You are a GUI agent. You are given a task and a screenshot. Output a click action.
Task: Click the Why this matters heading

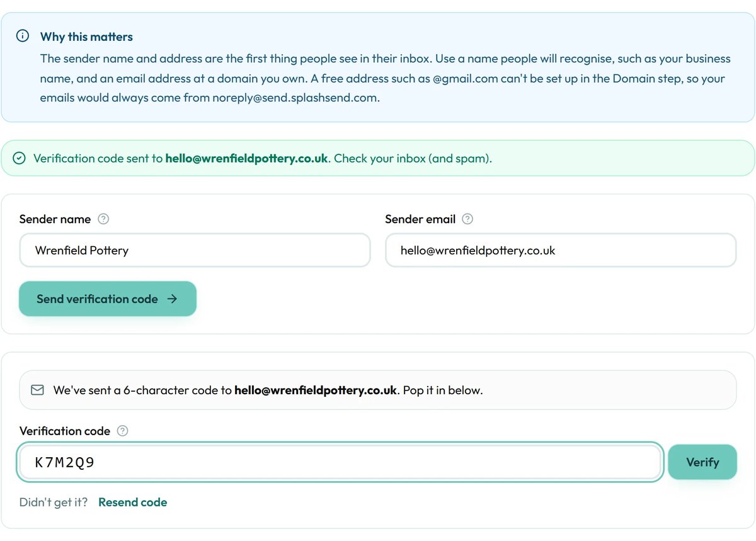(x=86, y=37)
